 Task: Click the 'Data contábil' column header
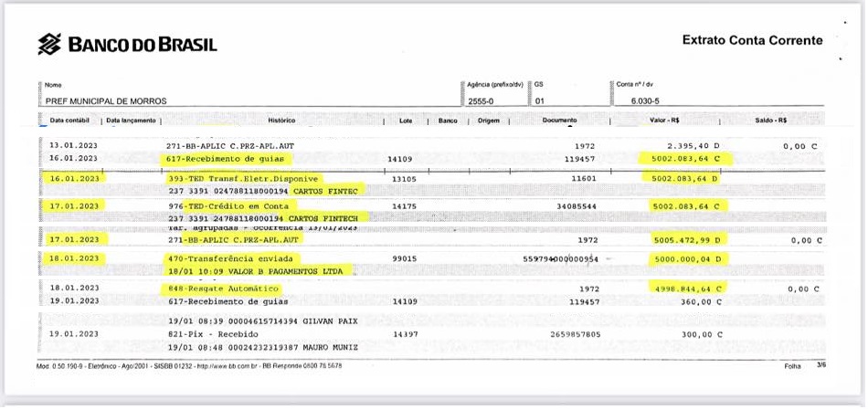coord(69,121)
